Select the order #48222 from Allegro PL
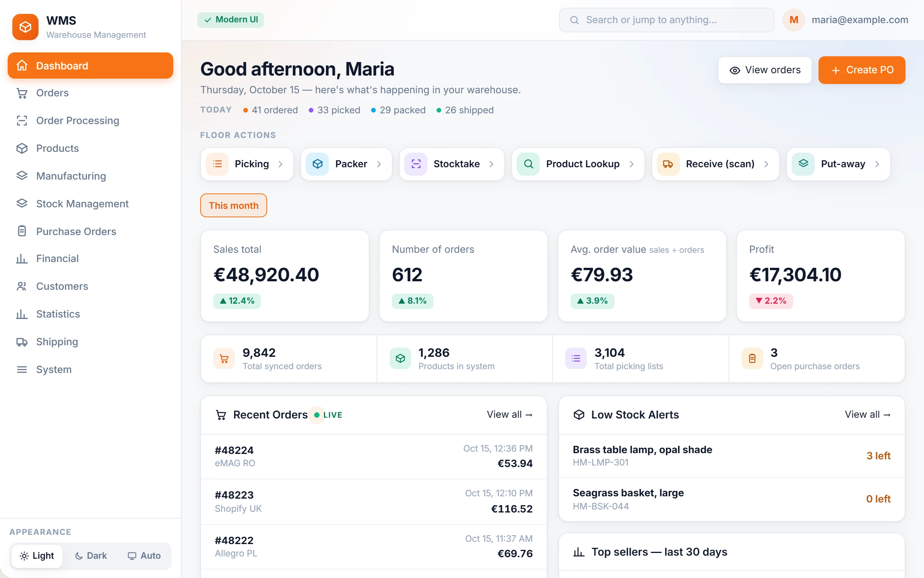Screen dimensions: 924x578 [373, 547]
